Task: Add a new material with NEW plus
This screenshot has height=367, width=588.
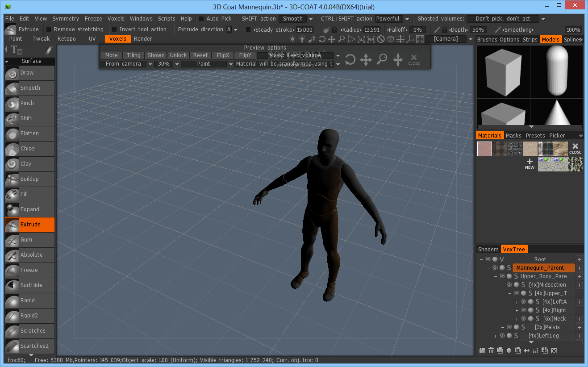Action: click(530, 163)
